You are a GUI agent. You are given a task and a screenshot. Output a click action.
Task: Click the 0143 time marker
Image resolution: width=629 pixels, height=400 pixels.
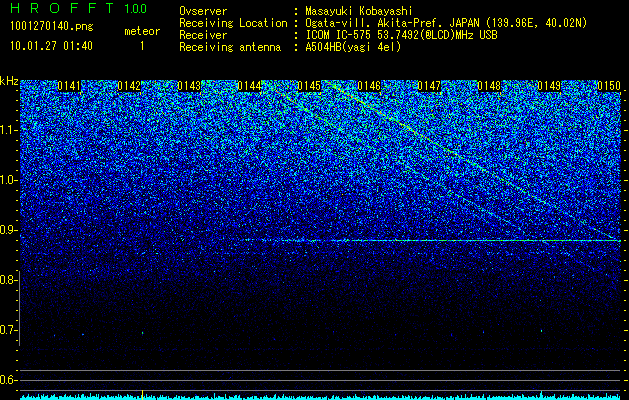click(189, 86)
